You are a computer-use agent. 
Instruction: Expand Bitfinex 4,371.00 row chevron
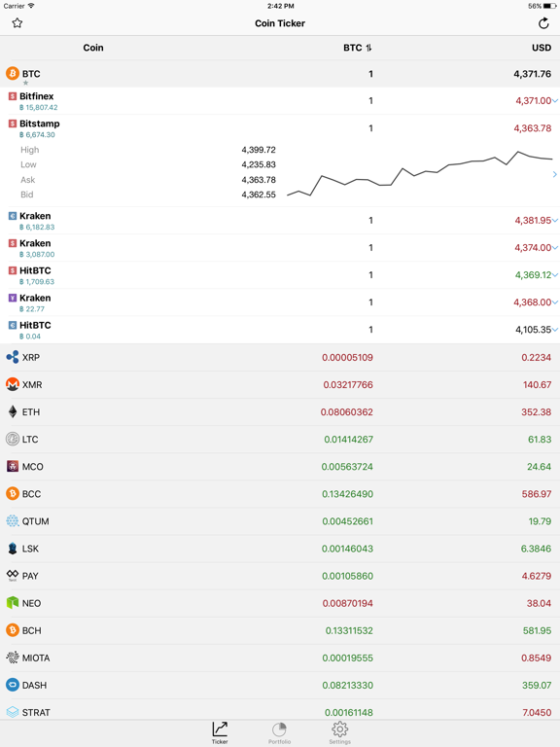(x=555, y=100)
